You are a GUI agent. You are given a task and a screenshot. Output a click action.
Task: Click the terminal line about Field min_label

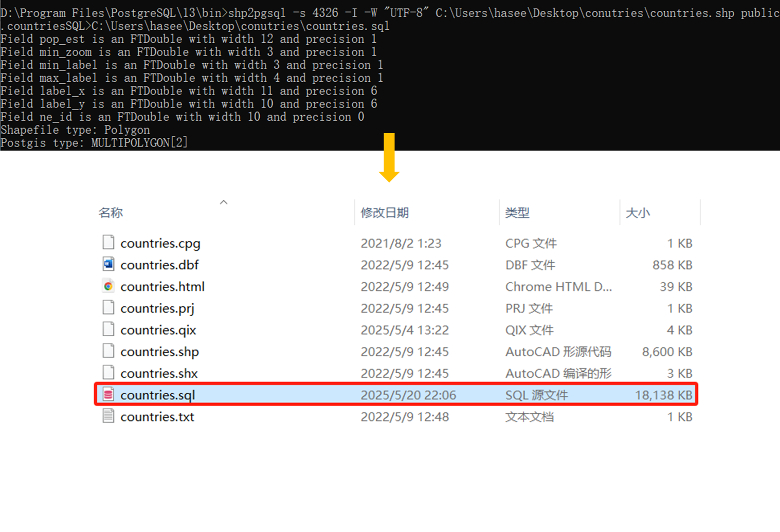click(x=192, y=65)
